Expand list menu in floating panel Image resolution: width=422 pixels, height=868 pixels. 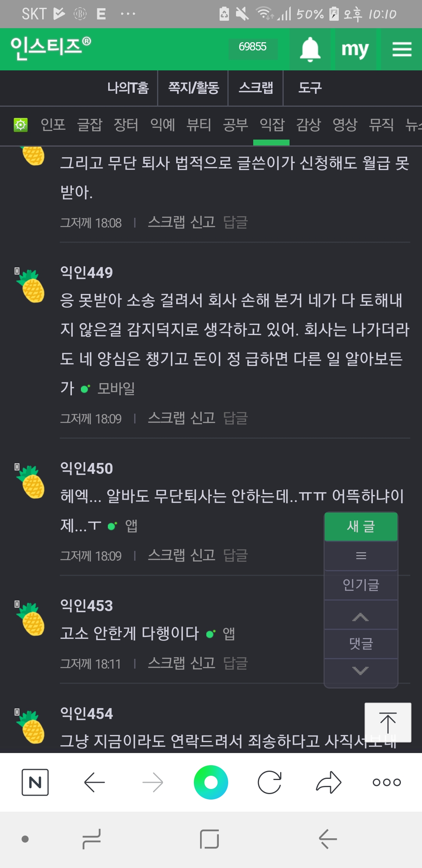click(x=361, y=556)
